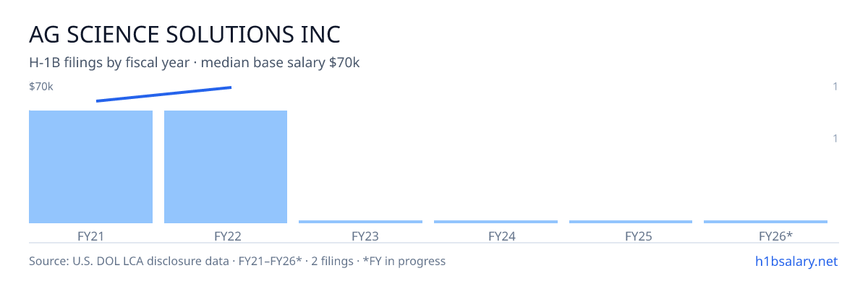Select the thin FY24 bar
Image resolution: width=868 pixels, height=289 pixels.
495,222
